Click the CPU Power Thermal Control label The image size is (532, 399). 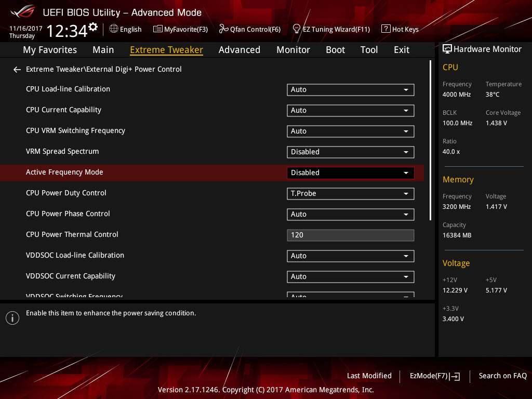(x=72, y=234)
